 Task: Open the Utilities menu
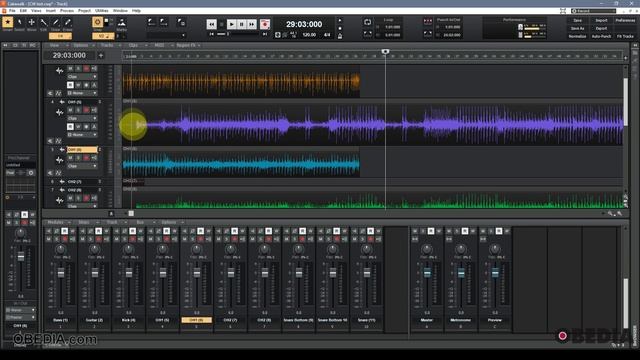(x=102, y=11)
